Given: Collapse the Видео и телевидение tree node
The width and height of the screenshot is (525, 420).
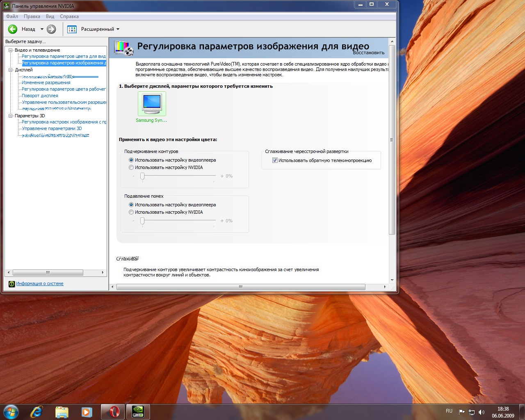Looking at the screenshot, I should (x=11, y=50).
